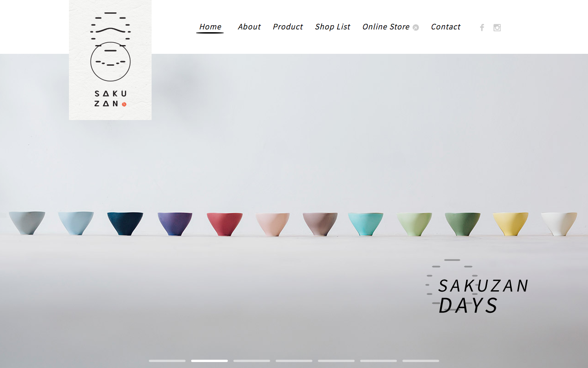
Task: Show the sixth slide in carousel
Action: coord(379,361)
